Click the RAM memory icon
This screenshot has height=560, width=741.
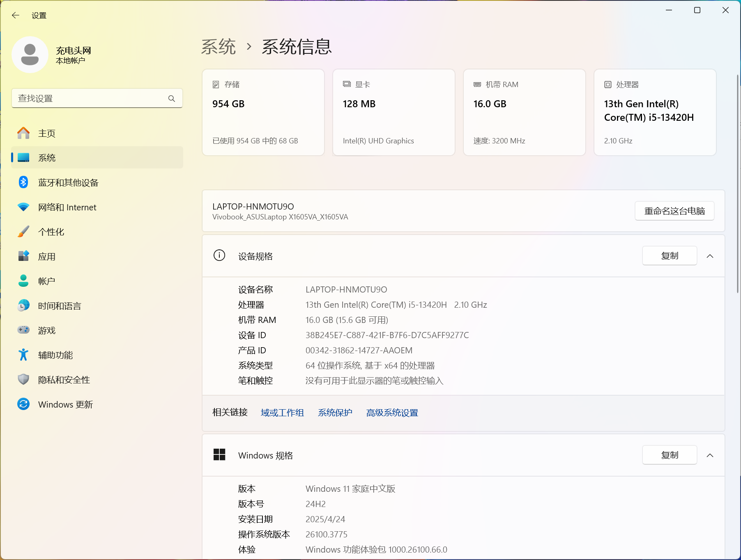(477, 84)
